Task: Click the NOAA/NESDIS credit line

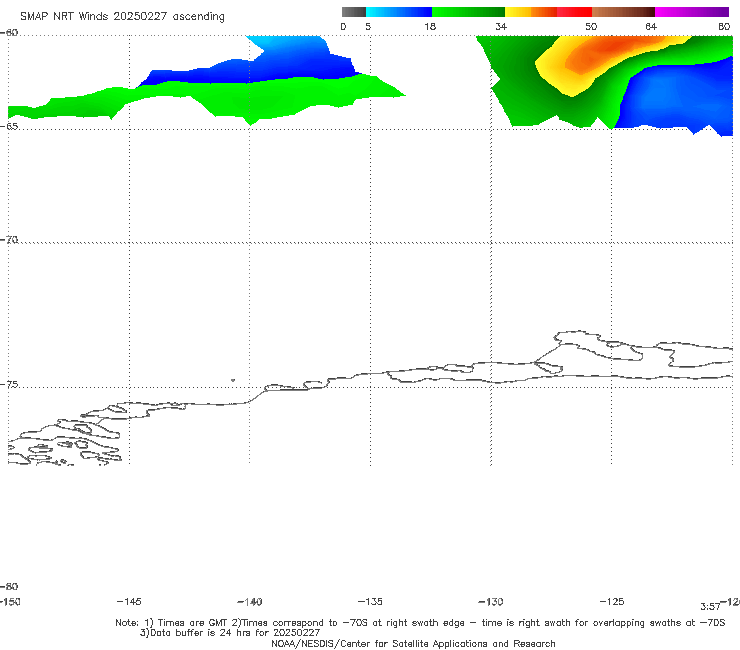Action: [413, 643]
